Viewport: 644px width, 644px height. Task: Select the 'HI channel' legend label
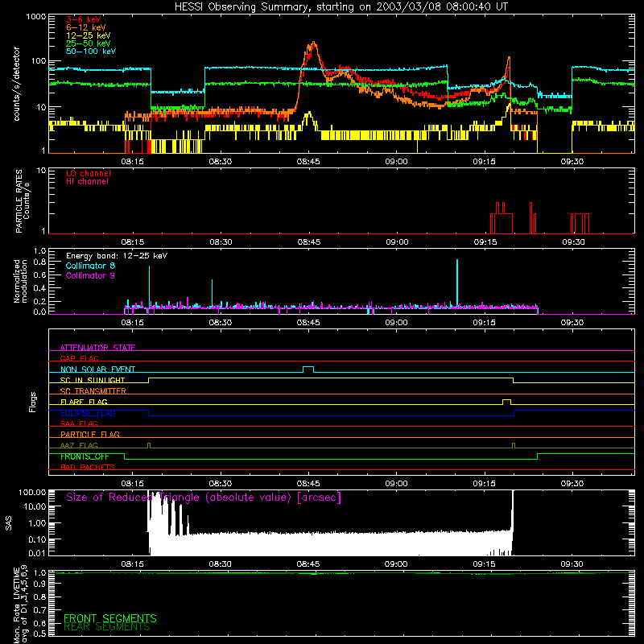pyautogui.click(x=87, y=182)
